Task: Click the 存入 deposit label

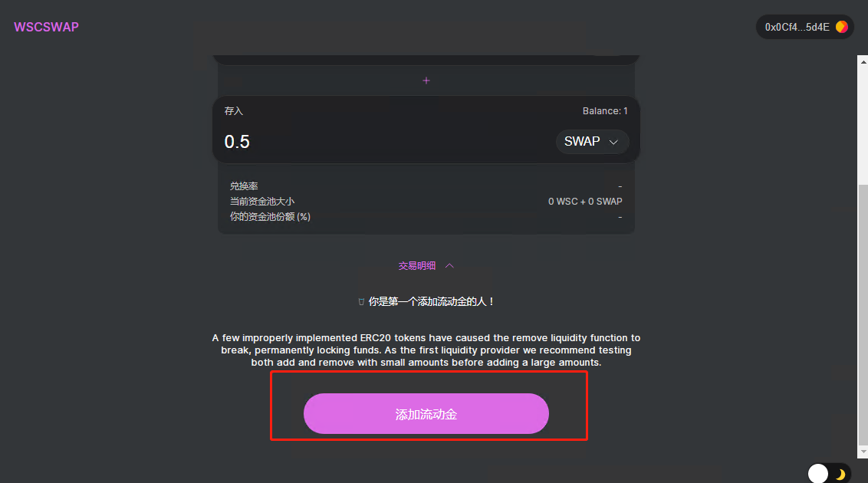Action: pyautogui.click(x=234, y=111)
